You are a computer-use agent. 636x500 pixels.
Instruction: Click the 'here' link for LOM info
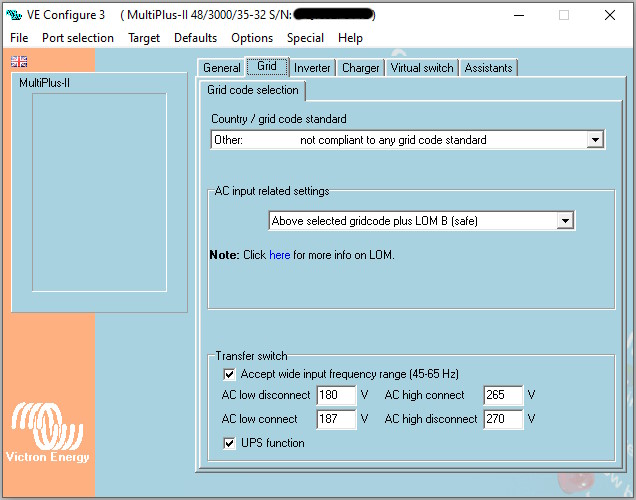click(280, 255)
